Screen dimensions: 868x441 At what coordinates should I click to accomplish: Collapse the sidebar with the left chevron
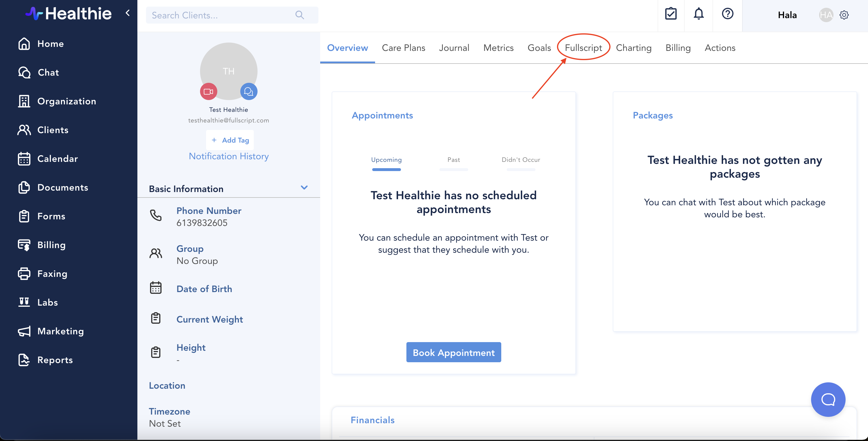coord(128,13)
